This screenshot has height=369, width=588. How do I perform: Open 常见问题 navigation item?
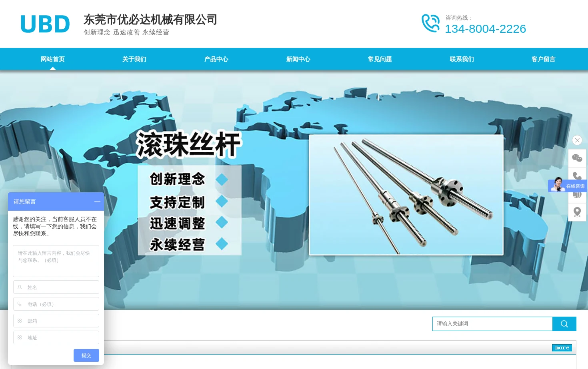[380, 59]
